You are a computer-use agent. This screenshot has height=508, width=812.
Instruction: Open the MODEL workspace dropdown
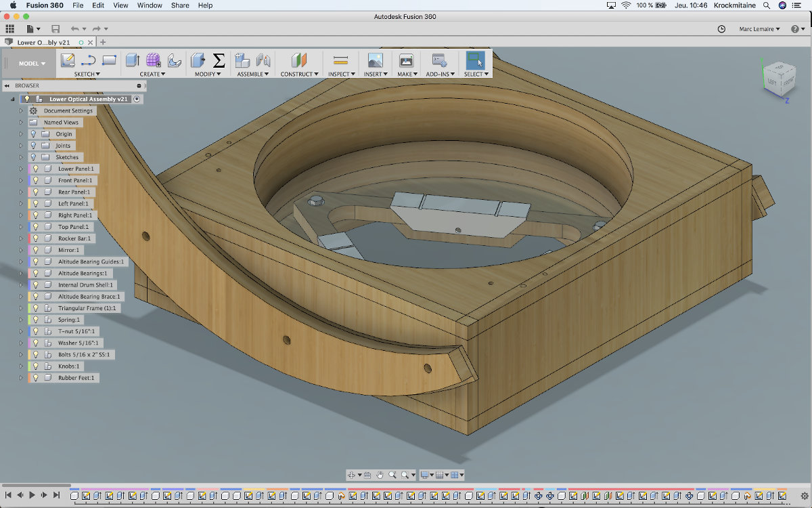point(32,64)
